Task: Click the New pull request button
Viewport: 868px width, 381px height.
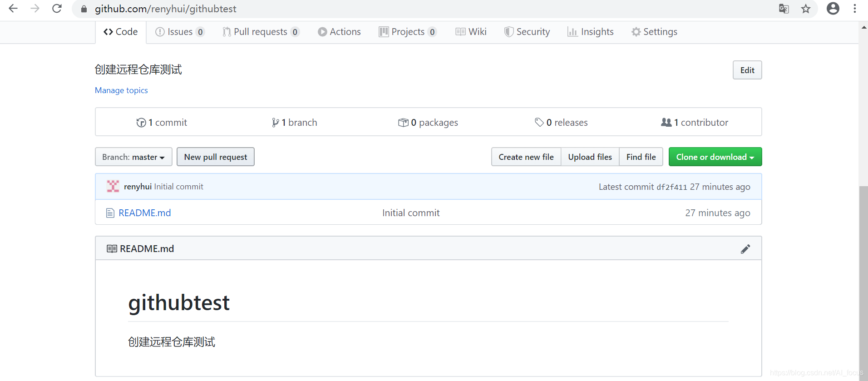Action: coord(216,157)
